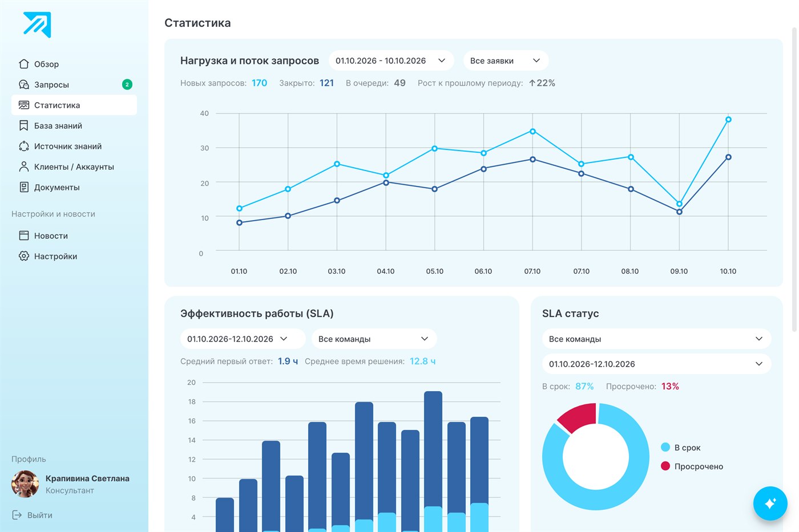Open the Все команды dropdown in Эффективность работы

374,339
